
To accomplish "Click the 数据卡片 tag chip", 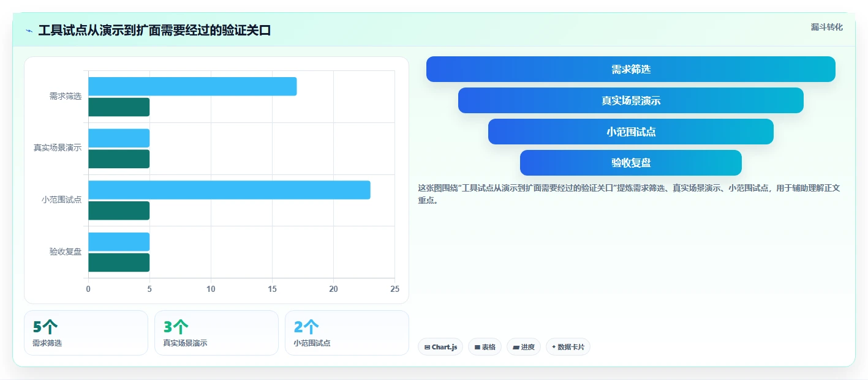I will click(568, 347).
